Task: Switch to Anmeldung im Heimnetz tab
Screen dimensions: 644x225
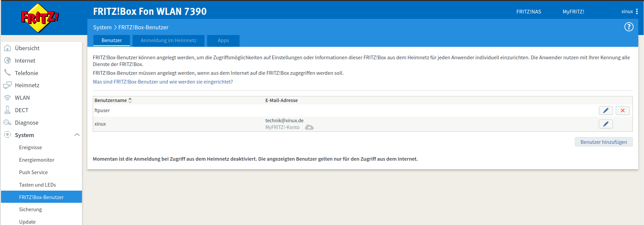Action: 168,40
